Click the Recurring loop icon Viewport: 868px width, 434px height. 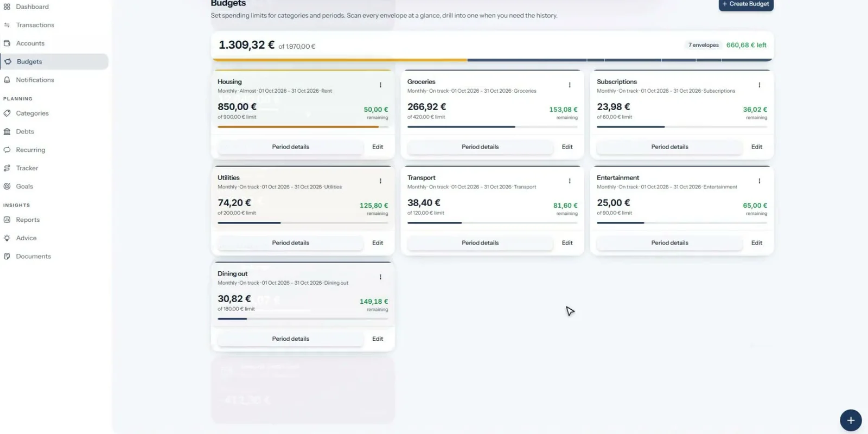7,150
